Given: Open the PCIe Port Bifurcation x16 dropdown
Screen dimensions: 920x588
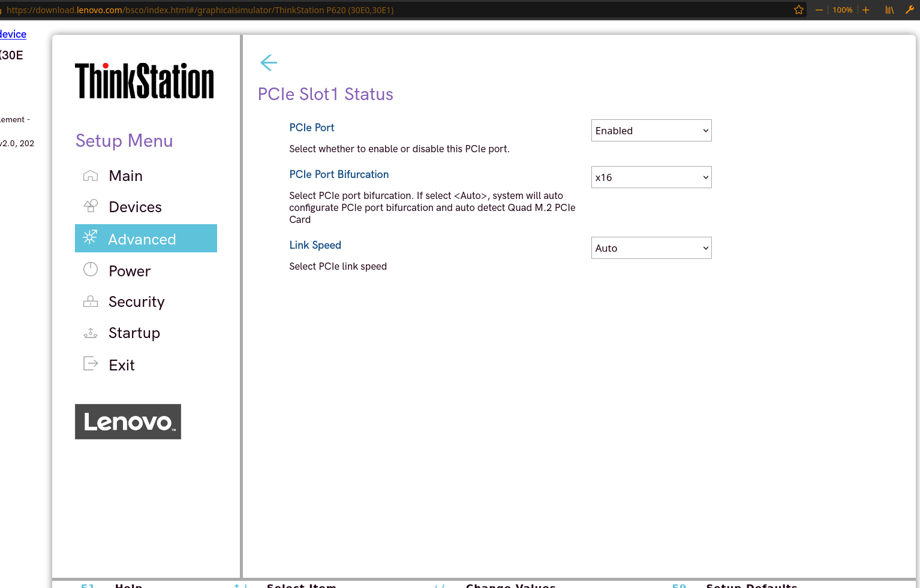Looking at the screenshot, I should click(651, 177).
